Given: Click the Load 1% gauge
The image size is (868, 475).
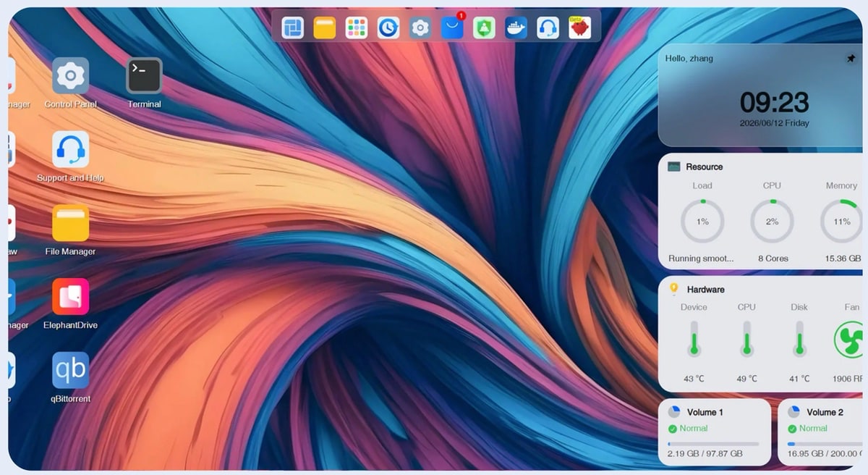Looking at the screenshot, I should tap(702, 222).
